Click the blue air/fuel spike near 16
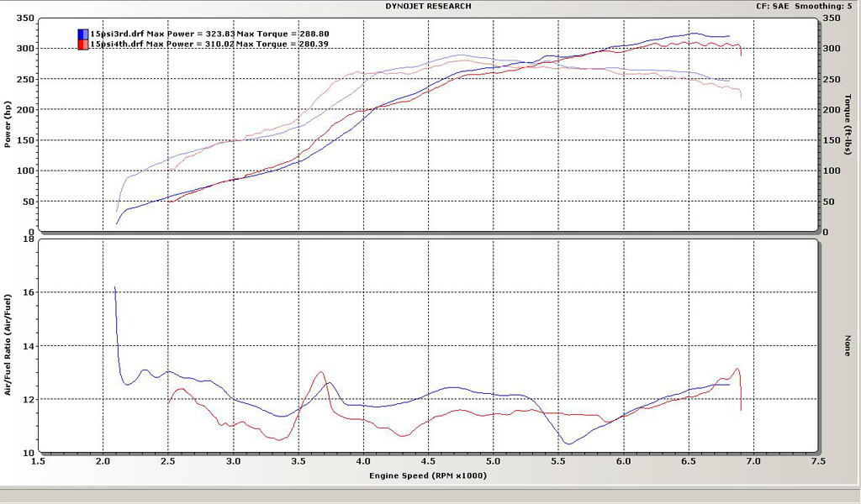 [115, 290]
